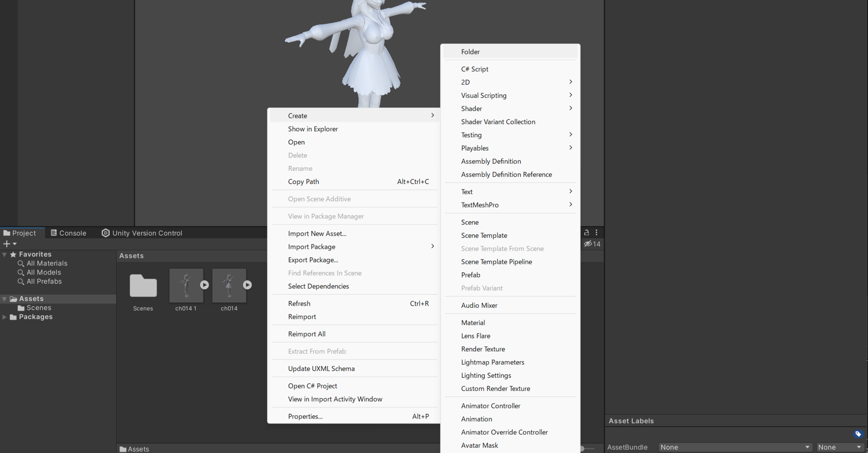Expand the Packages folder tree
This screenshot has width=868, height=453.
5,317
